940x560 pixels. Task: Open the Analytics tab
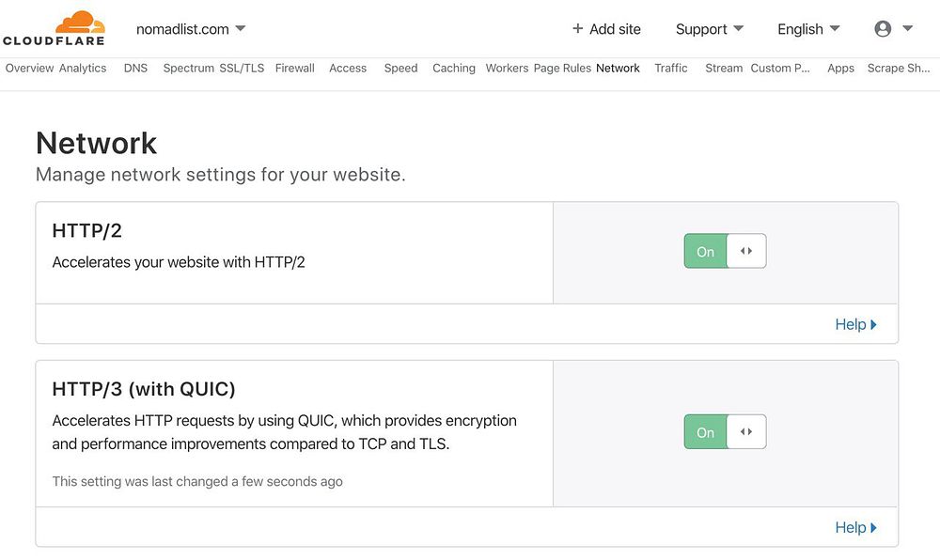click(83, 68)
